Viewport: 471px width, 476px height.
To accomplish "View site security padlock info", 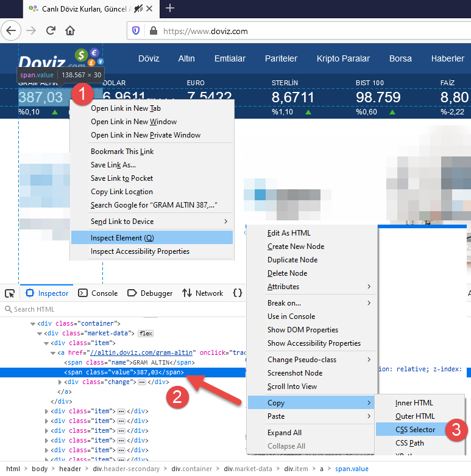I will point(154,30).
